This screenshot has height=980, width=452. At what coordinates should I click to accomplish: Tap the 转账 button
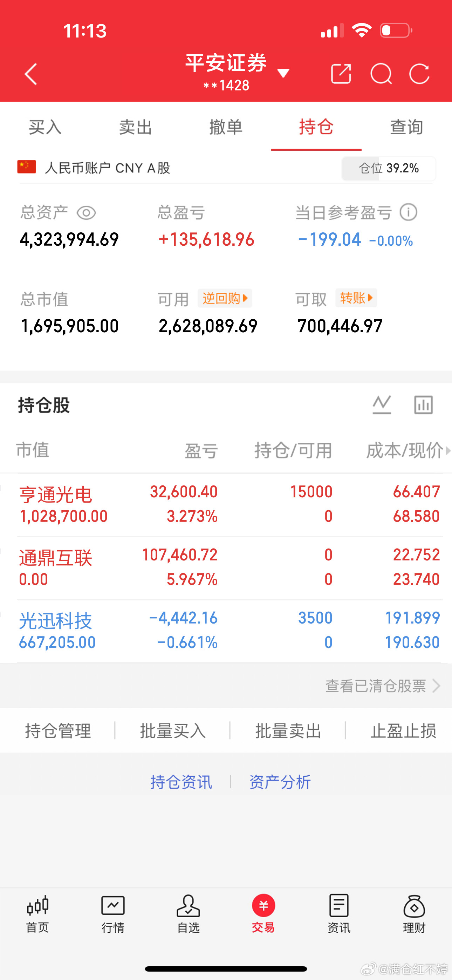[356, 298]
